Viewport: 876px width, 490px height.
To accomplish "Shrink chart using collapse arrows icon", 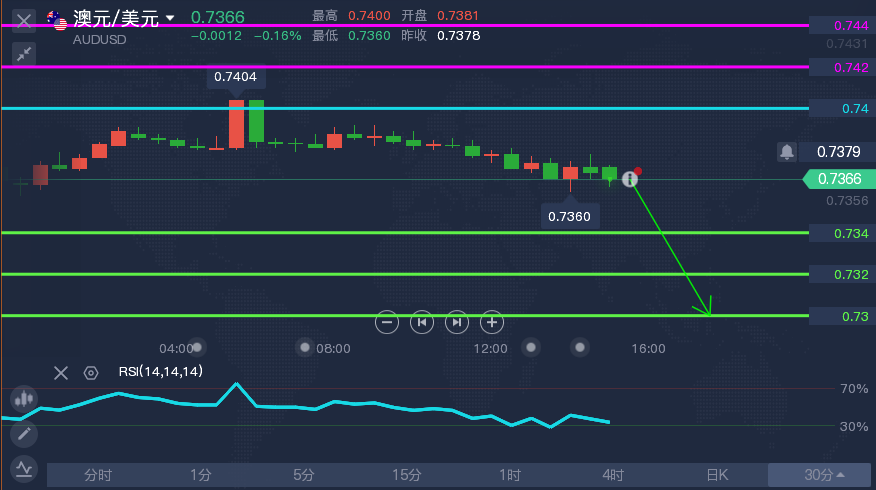I will [24, 53].
